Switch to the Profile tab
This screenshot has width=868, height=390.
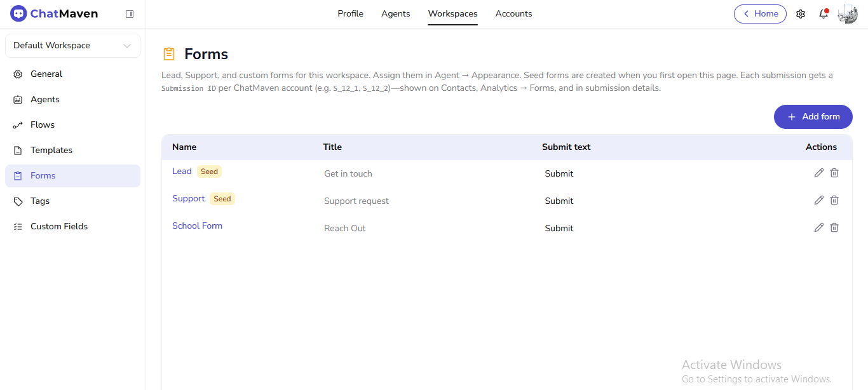click(x=350, y=13)
